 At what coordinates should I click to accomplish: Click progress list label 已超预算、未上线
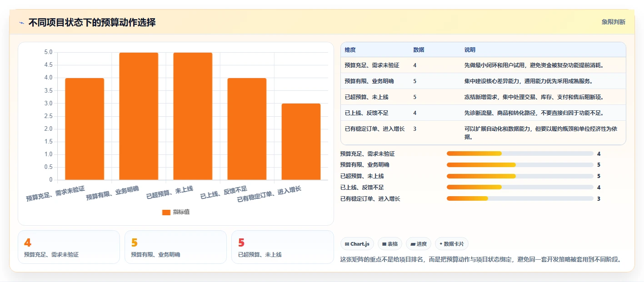tap(362, 176)
